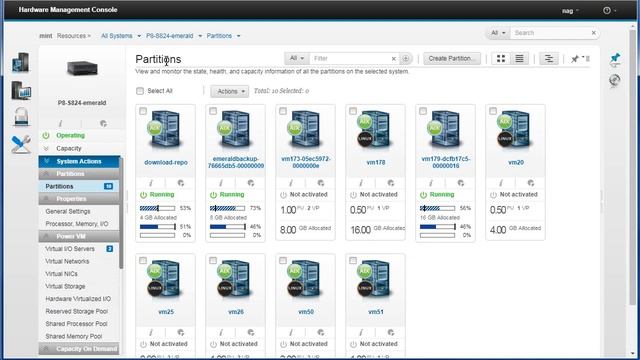The image size is (640, 360).
Task: Open Users and Security padlock icon
Action: pyautogui.click(x=21, y=116)
